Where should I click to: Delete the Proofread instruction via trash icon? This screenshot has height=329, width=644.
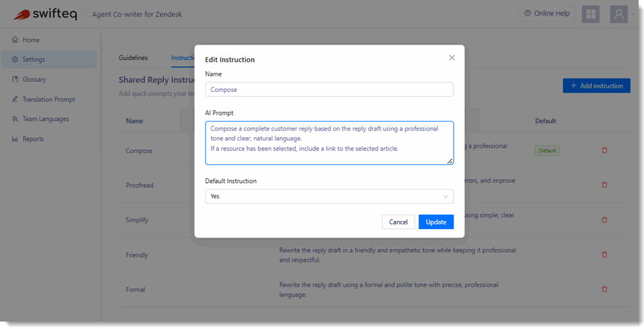[x=604, y=185]
